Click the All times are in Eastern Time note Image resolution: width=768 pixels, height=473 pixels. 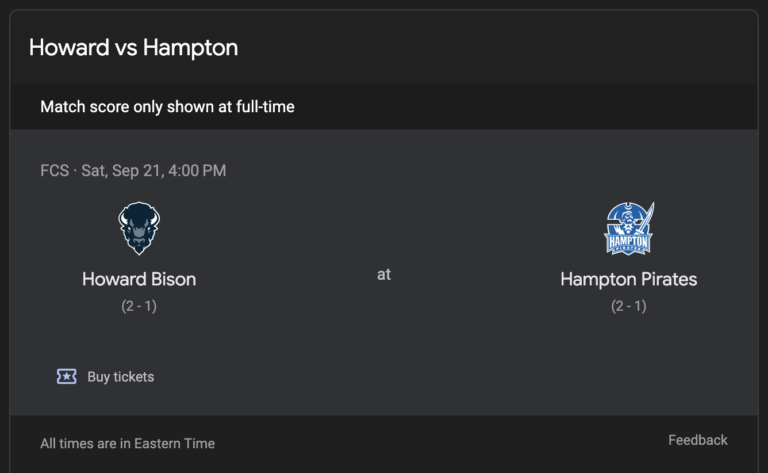(x=127, y=443)
